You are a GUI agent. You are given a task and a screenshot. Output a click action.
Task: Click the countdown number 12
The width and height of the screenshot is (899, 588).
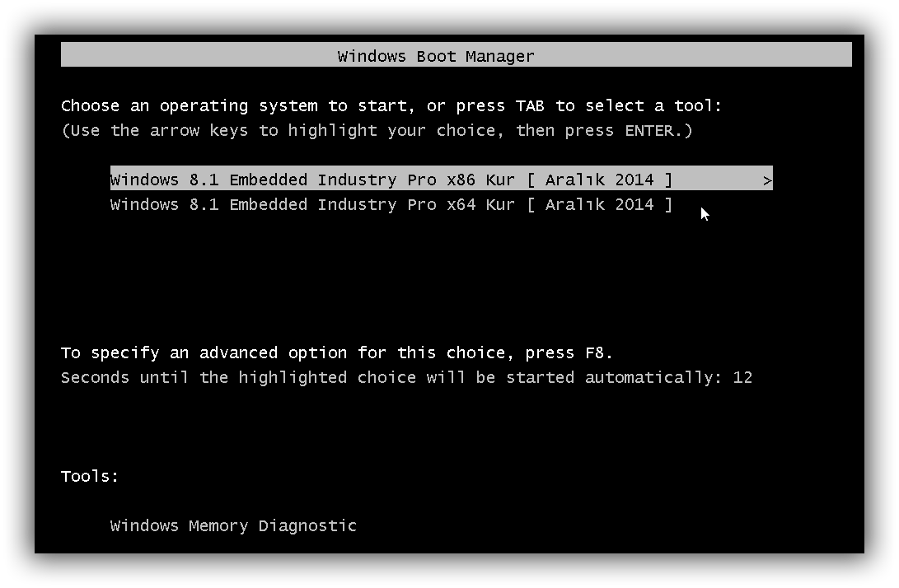pyautogui.click(x=742, y=377)
